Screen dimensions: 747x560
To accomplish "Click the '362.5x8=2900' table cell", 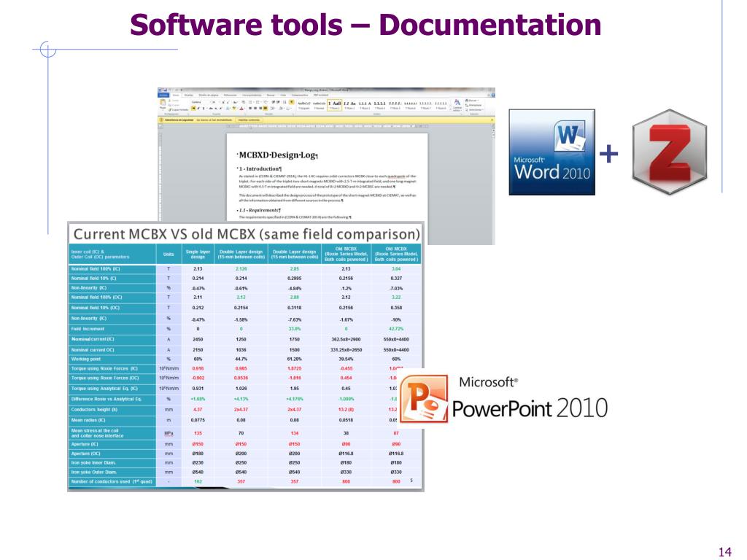I will click(346, 340).
